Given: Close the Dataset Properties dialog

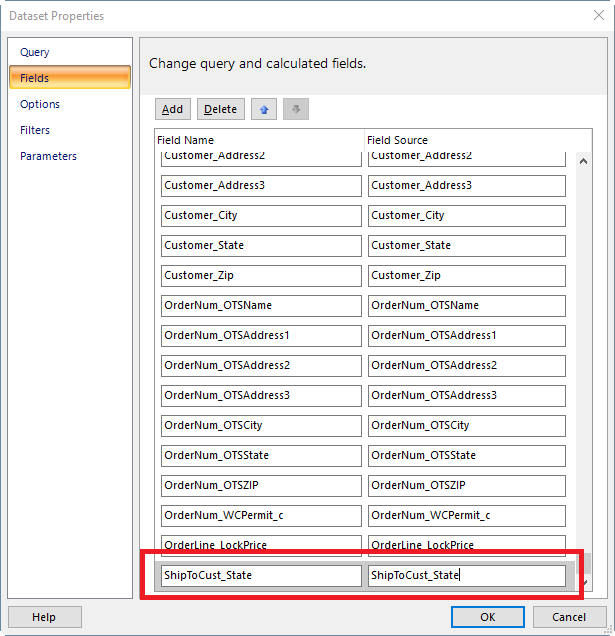Looking at the screenshot, I should click(599, 15).
